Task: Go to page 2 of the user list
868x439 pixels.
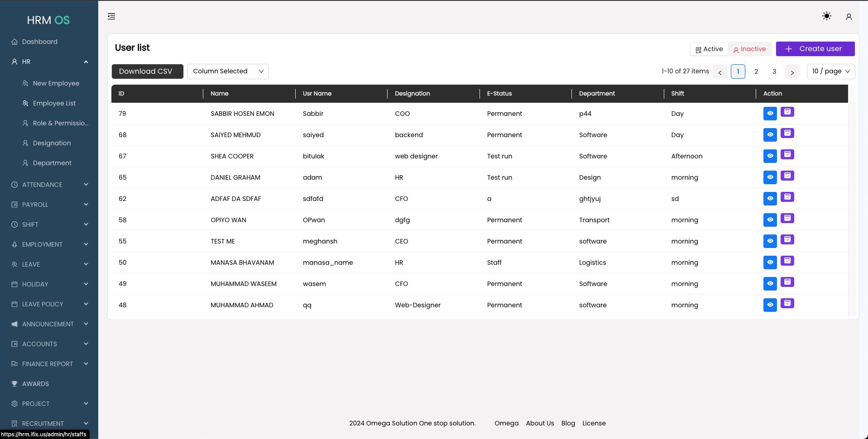Action: coord(756,72)
